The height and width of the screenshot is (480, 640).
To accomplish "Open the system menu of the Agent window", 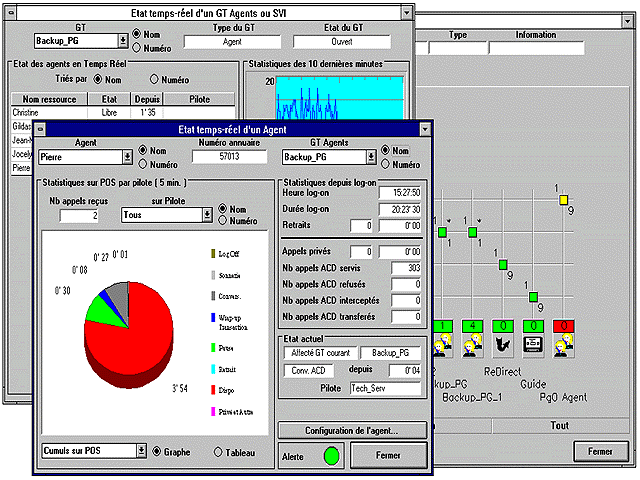I will [x=42, y=128].
